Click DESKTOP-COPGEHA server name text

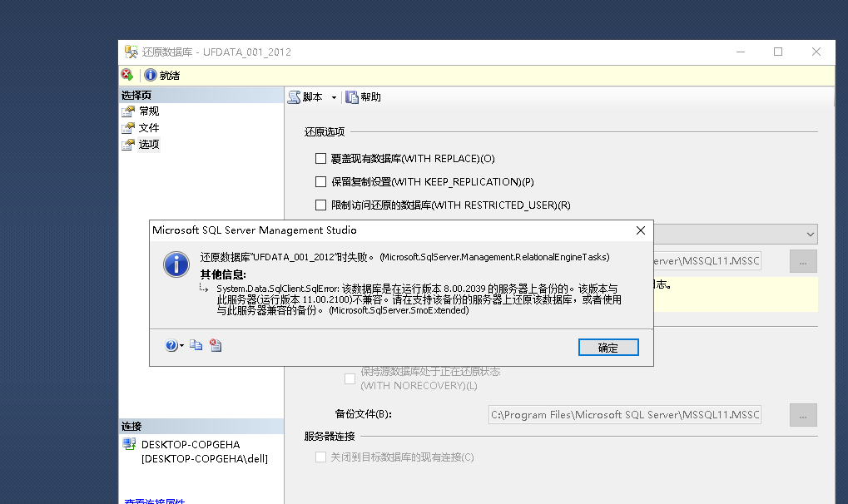[191, 444]
